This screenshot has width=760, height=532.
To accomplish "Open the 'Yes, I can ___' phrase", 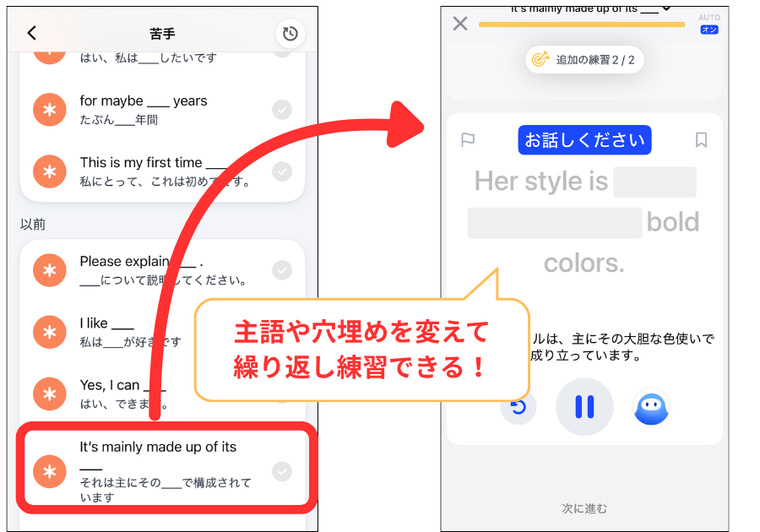I will (x=162, y=394).
